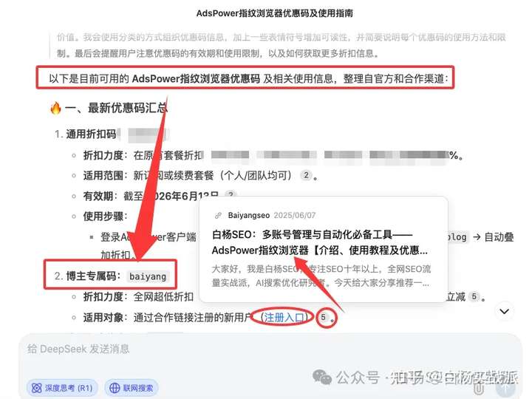Open citation badge 2 after 个人/团队均可
The image size is (532, 399).
click(x=306, y=175)
